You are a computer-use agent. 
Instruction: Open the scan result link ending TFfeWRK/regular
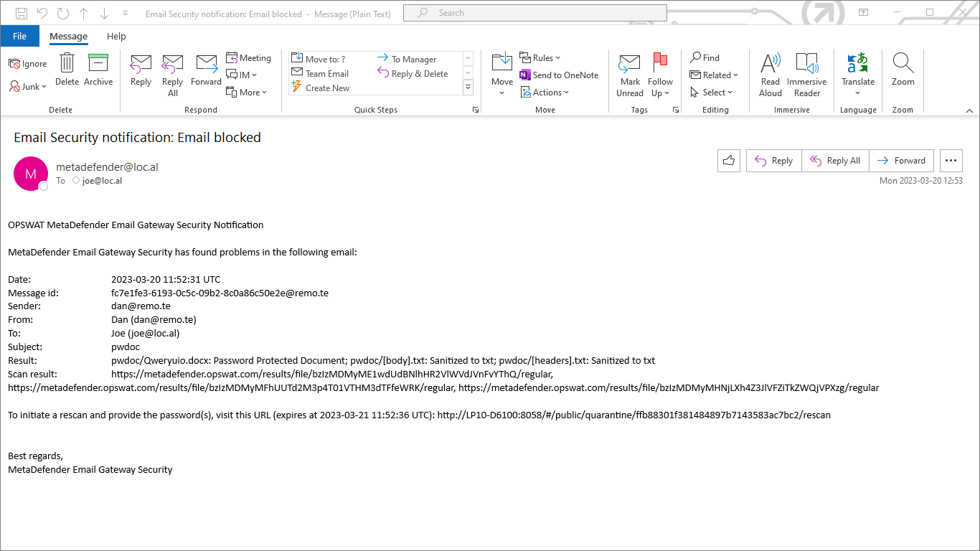[x=230, y=387]
